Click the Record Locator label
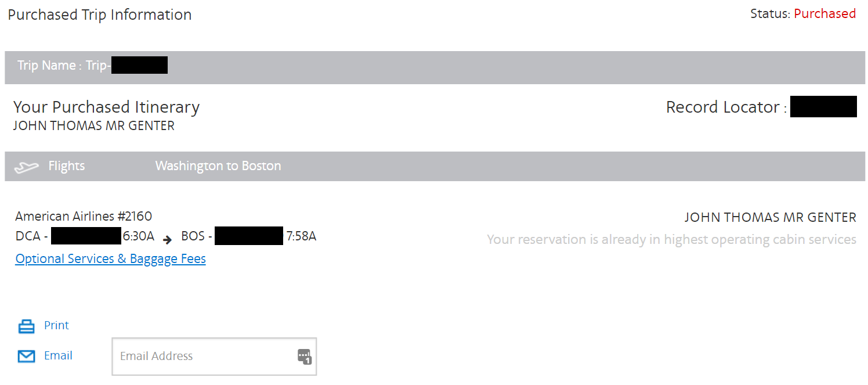The width and height of the screenshot is (868, 385). click(723, 107)
